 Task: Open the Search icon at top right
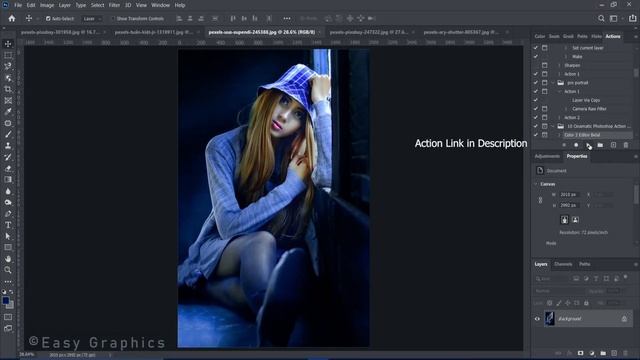[x=601, y=18]
